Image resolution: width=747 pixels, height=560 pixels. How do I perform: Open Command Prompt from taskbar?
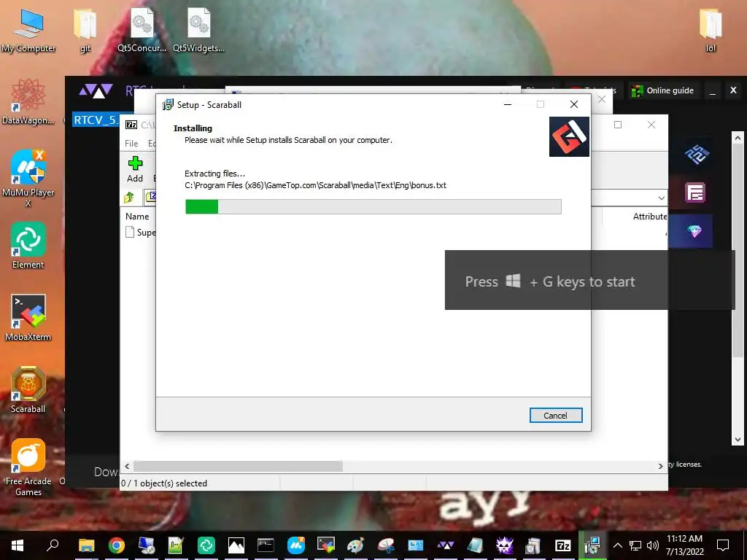266,545
